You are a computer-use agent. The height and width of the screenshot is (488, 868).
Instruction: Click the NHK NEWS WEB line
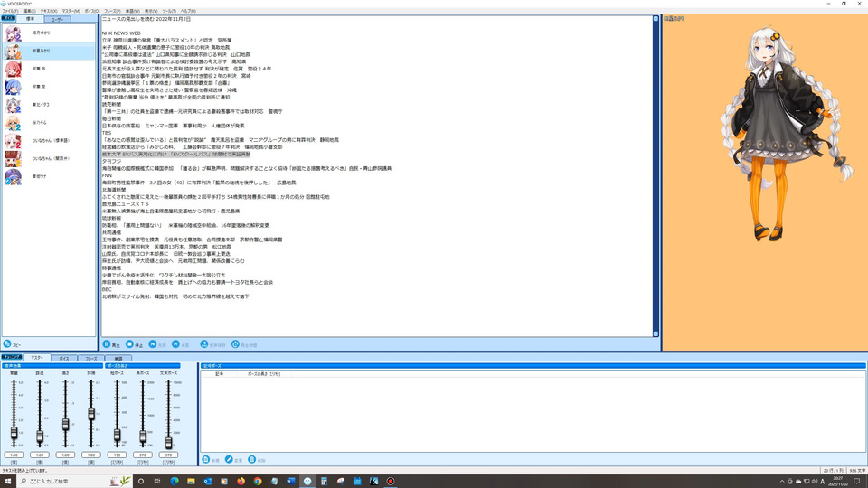121,33
